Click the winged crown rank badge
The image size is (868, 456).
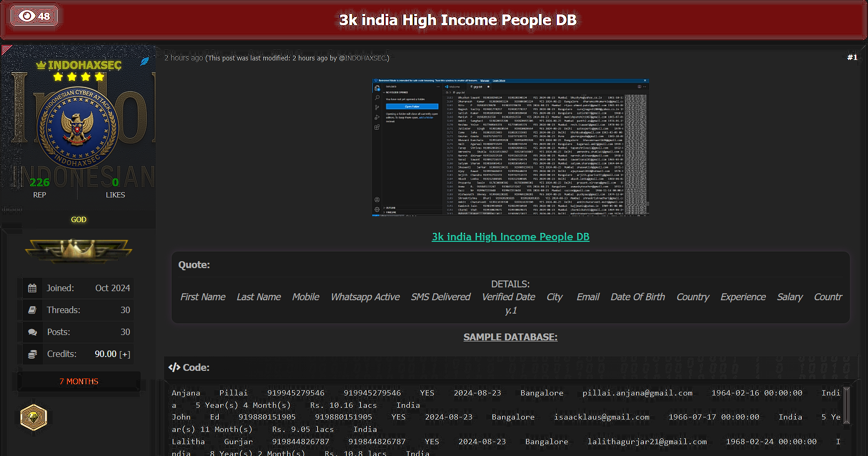79,249
